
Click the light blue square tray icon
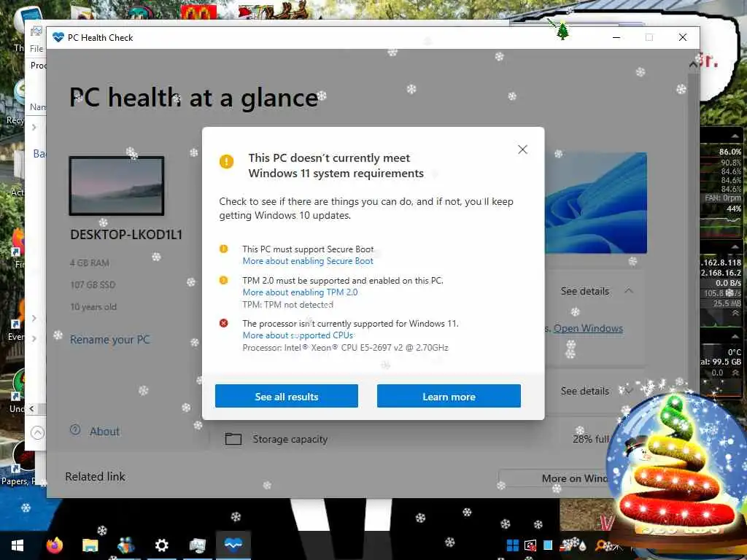click(548, 545)
